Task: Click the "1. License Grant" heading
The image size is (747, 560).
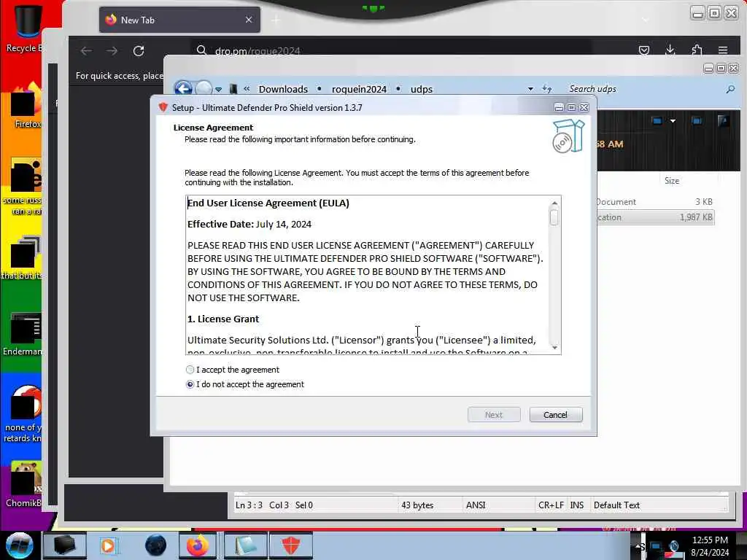Action: [x=223, y=319]
